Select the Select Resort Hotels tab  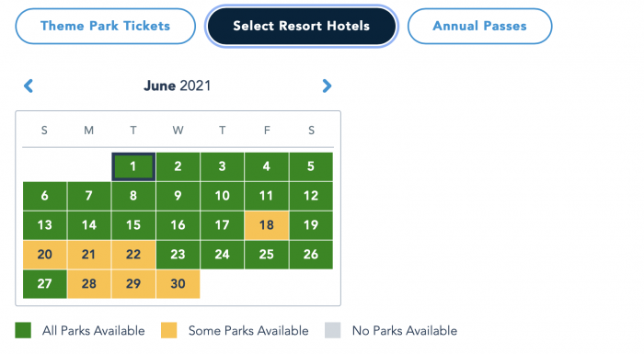pyautogui.click(x=301, y=26)
